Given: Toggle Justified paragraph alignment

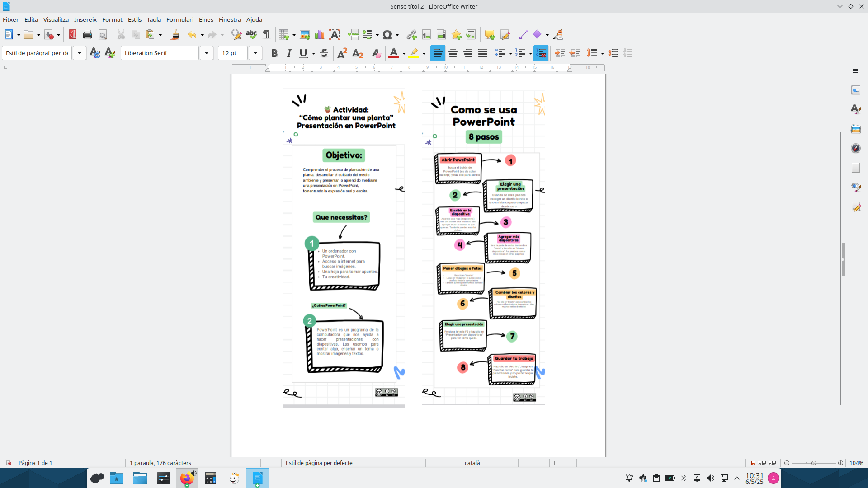Looking at the screenshot, I should tap(483, 53).
